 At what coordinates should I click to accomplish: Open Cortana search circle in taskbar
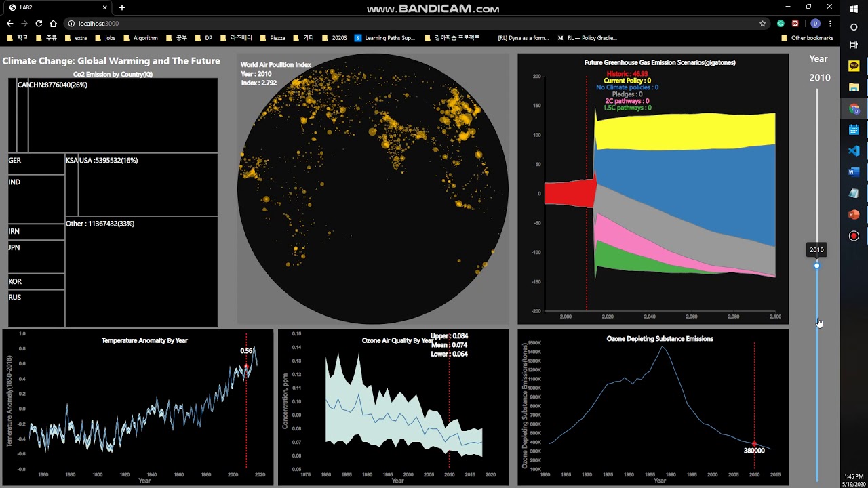pyautogui.click(x=854, y=27)
